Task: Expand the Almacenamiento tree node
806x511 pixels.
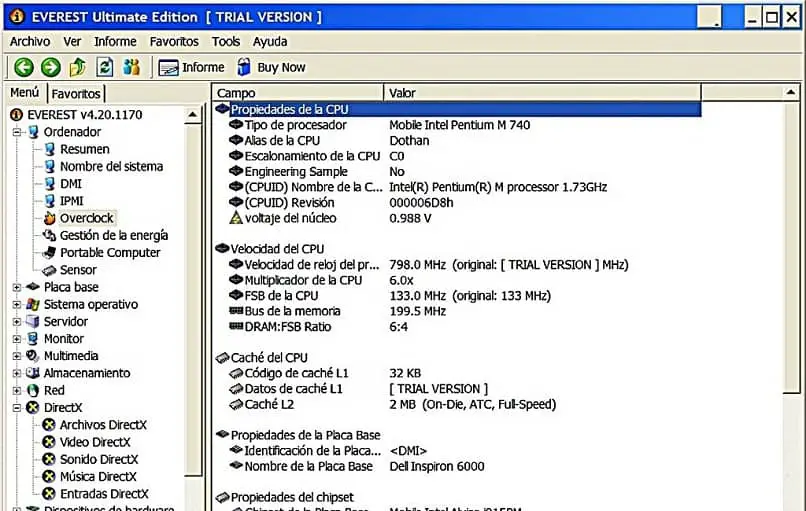Action: click(x=17, y=373)
